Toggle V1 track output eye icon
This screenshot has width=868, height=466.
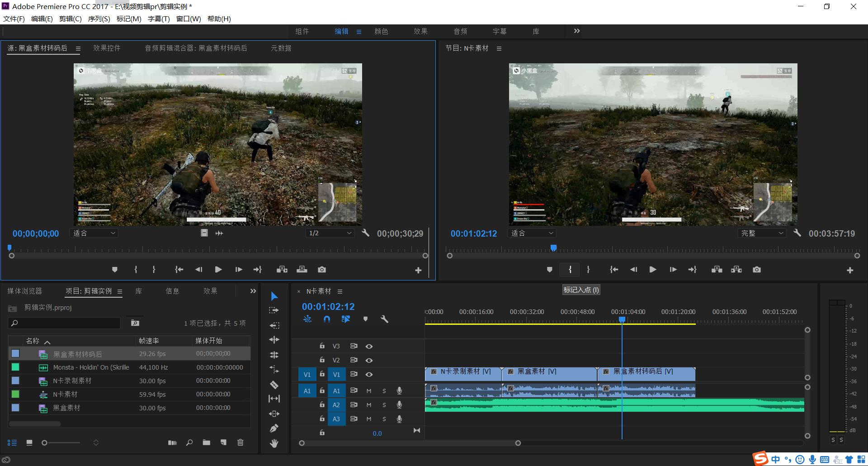tap(369, 375)
